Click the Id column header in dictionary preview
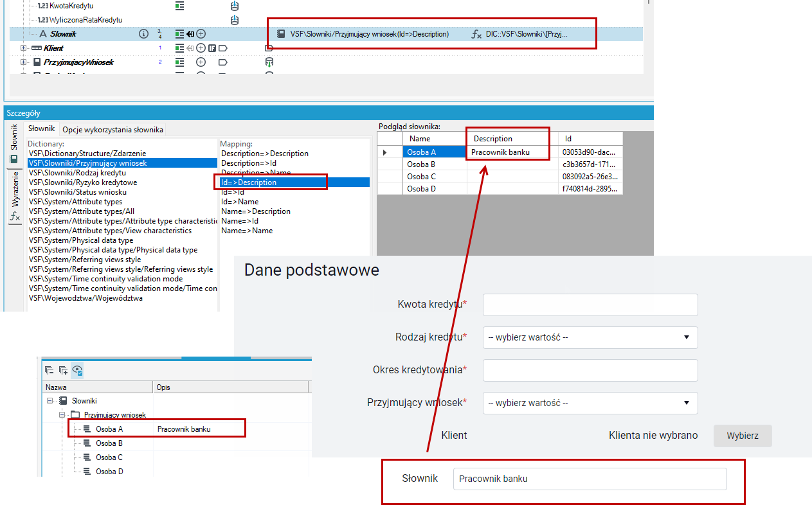Image resolution: width=812 pixels, height=514 pixels. point(590,139)
